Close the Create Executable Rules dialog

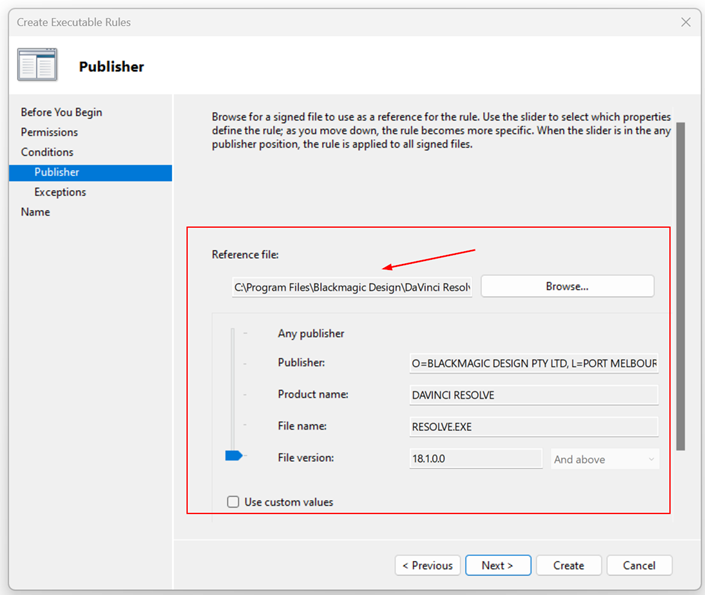coord(685,22)
